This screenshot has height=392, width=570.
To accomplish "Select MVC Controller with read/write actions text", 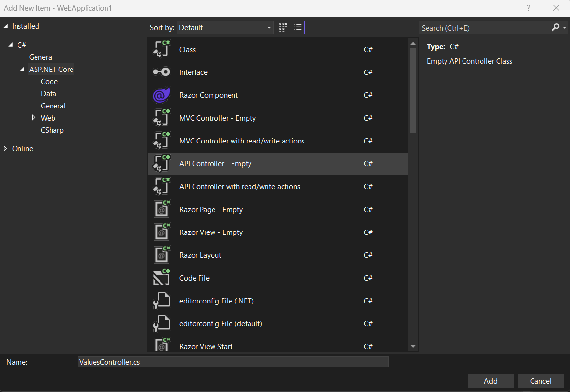I will coord(242,141).
